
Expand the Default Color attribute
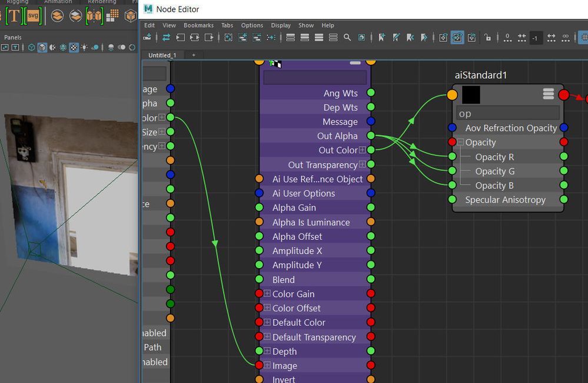pyautogui.click(x=267, y=322)
